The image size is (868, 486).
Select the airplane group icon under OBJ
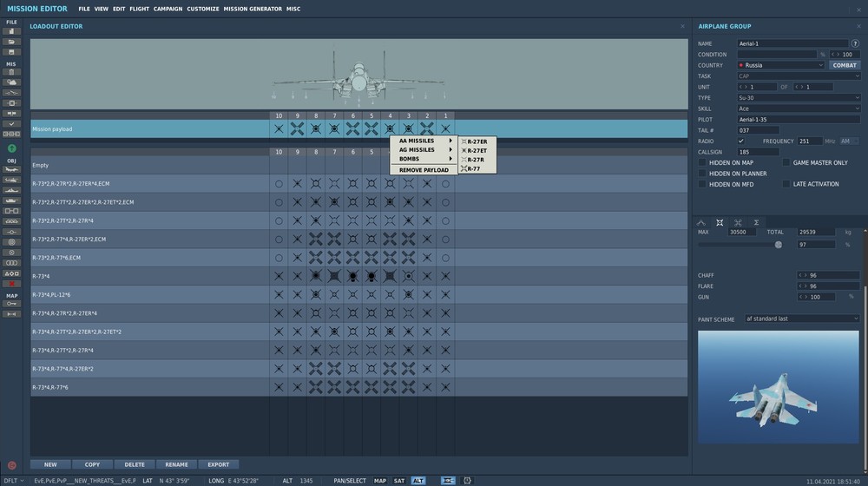point(11,169)
